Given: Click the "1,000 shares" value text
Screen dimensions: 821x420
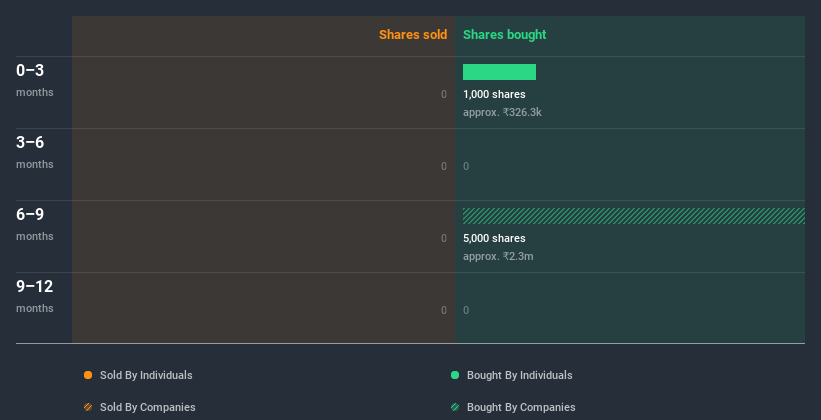Looking at the screenshot, I should click(494, 94).
